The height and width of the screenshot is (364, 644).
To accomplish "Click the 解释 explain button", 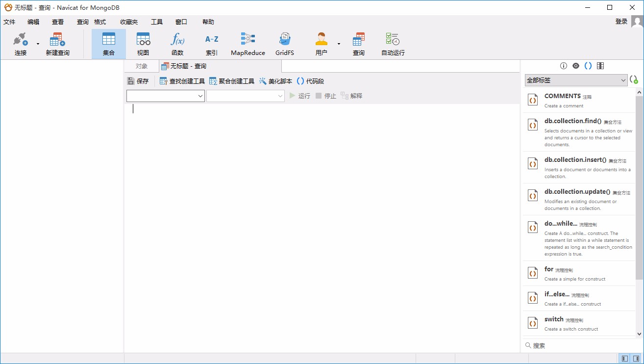I will pyautogui.click(x=351, y=96).
